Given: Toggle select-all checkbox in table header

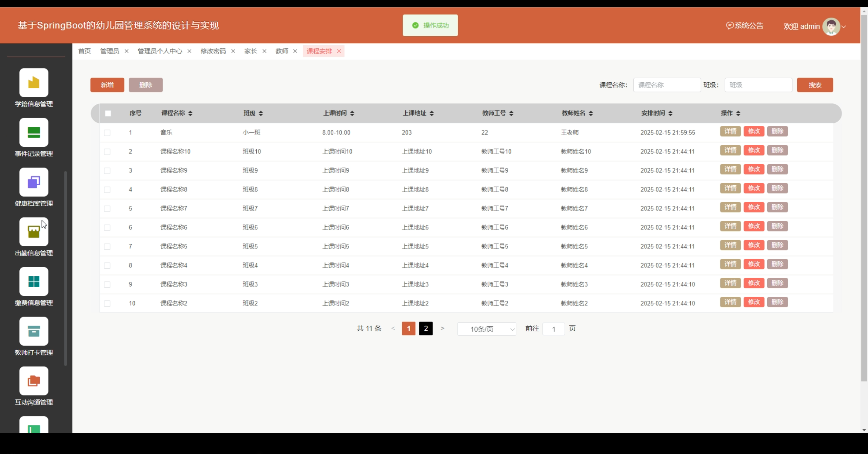Looking at the screenshot, I should pos(108,113).
